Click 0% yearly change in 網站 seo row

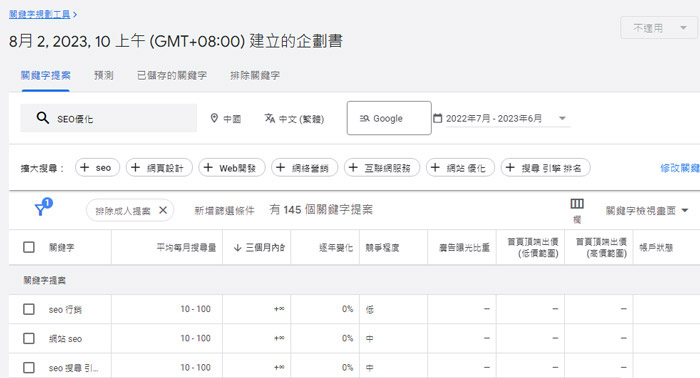[347, 338]
